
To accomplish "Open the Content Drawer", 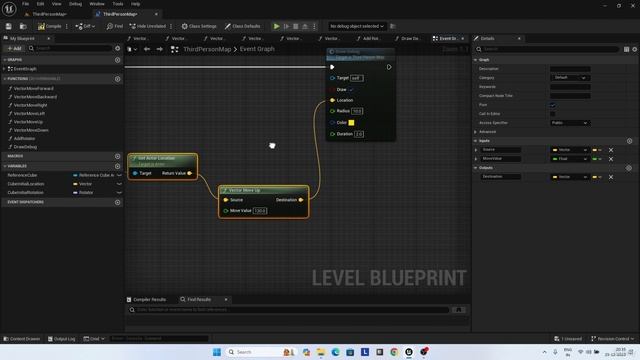I will (22, 339).
